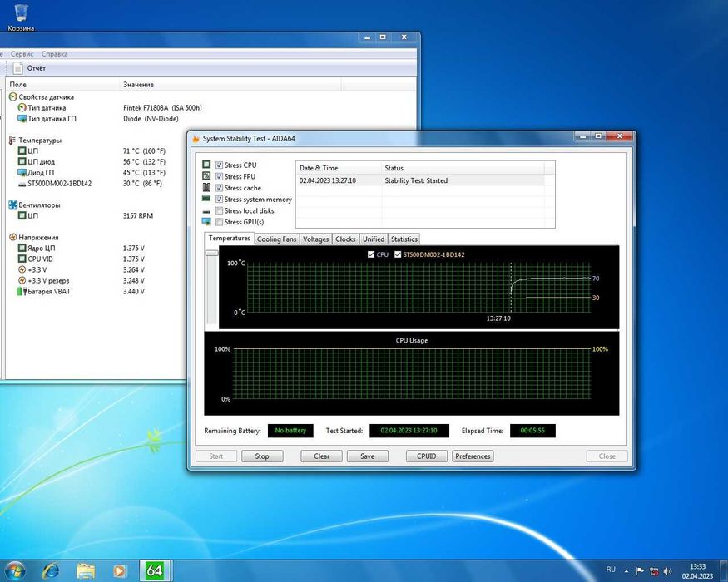
Task: Click the Батарея VBAT battery icon
Action: pos(22,292)
